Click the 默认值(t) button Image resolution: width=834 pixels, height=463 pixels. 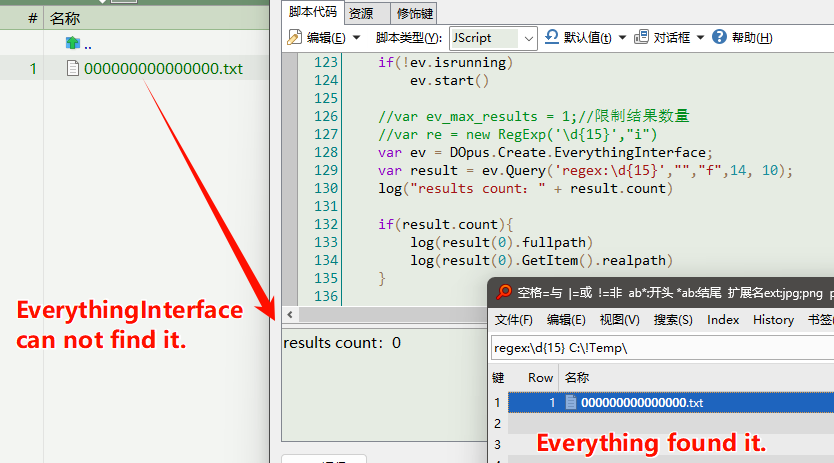tap(587, 38)
